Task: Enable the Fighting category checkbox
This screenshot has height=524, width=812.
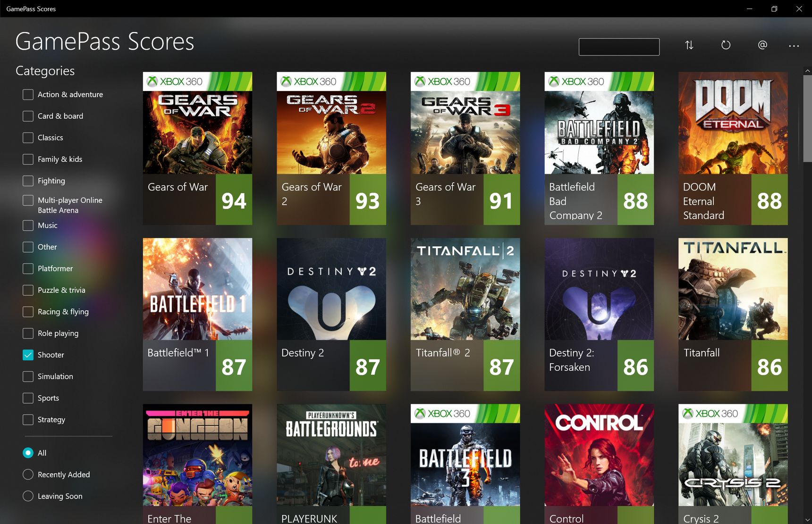Action: [x=28, y=181]
